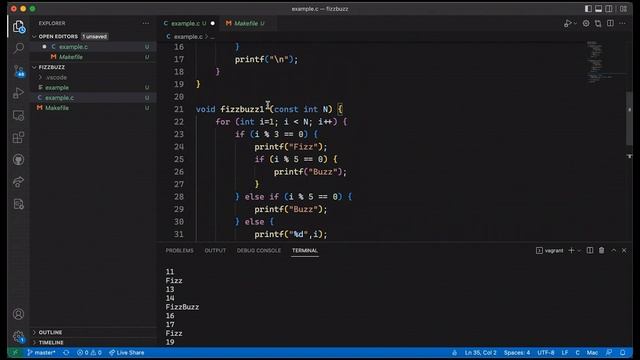Click unsaved dot on example.c tab
This screenshot has height=360, width=640.
[x=213, y=23]
